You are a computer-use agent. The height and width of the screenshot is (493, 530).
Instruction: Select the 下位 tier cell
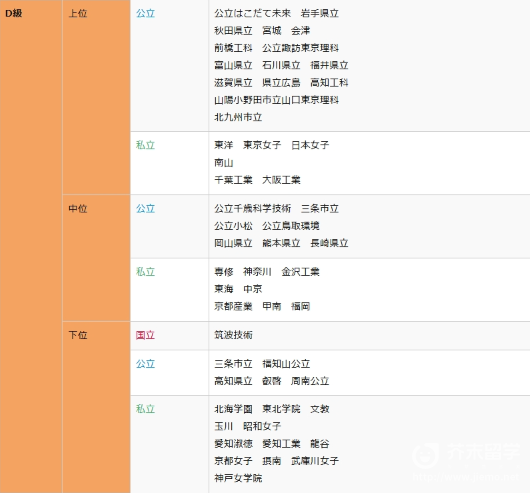(96, 408)
